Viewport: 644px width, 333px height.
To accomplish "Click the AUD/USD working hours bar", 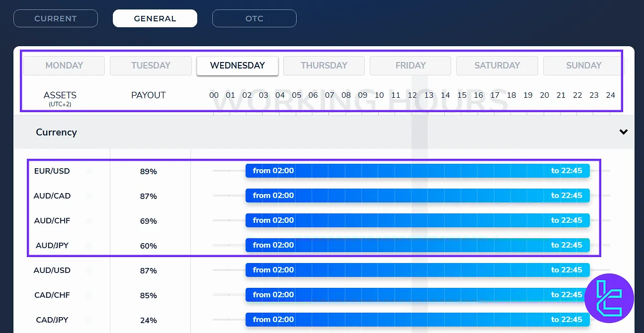I will coord(417,270).
